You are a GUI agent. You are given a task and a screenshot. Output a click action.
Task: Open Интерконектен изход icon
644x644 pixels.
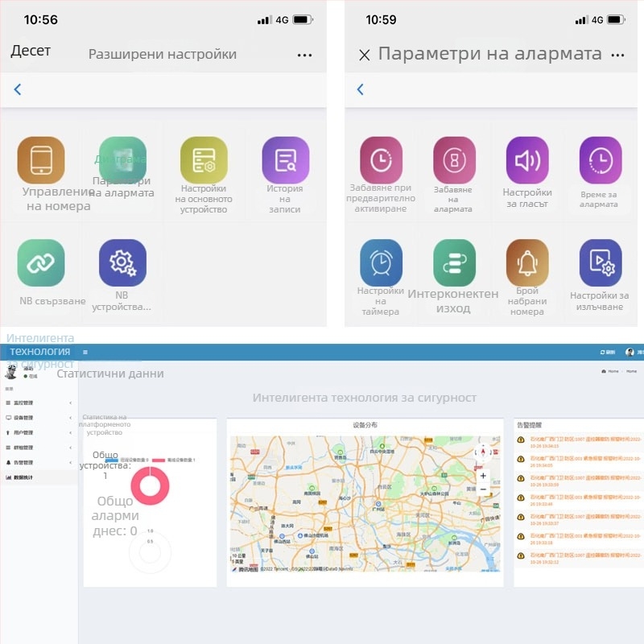(x=454, y=262)
